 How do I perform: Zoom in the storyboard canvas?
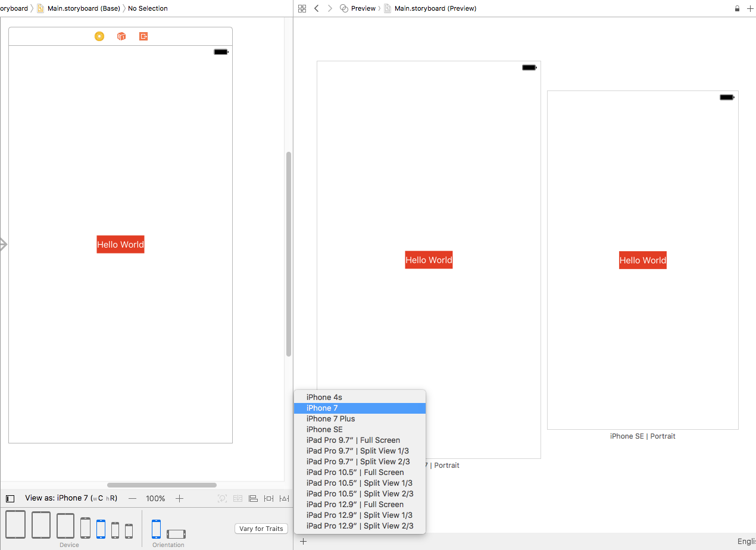[179, 498]
